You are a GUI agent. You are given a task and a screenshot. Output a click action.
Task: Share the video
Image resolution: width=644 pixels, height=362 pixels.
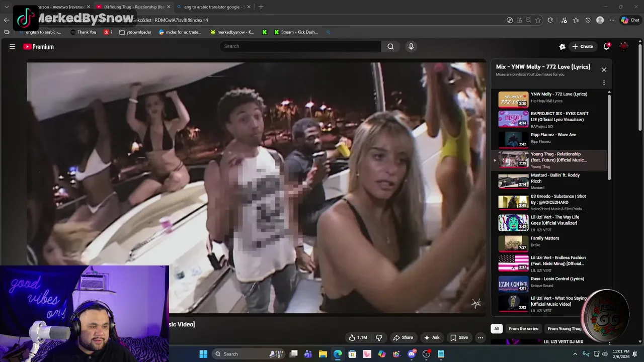[403, 337]
